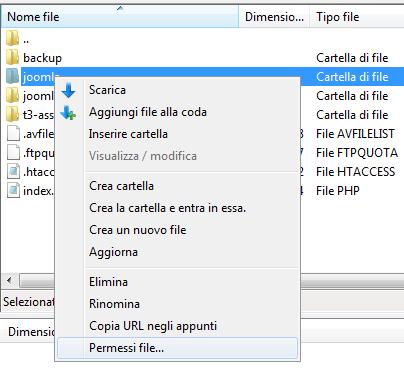Click the Dimensio... column header
This screenshot has width=404, height=372.
274,17
